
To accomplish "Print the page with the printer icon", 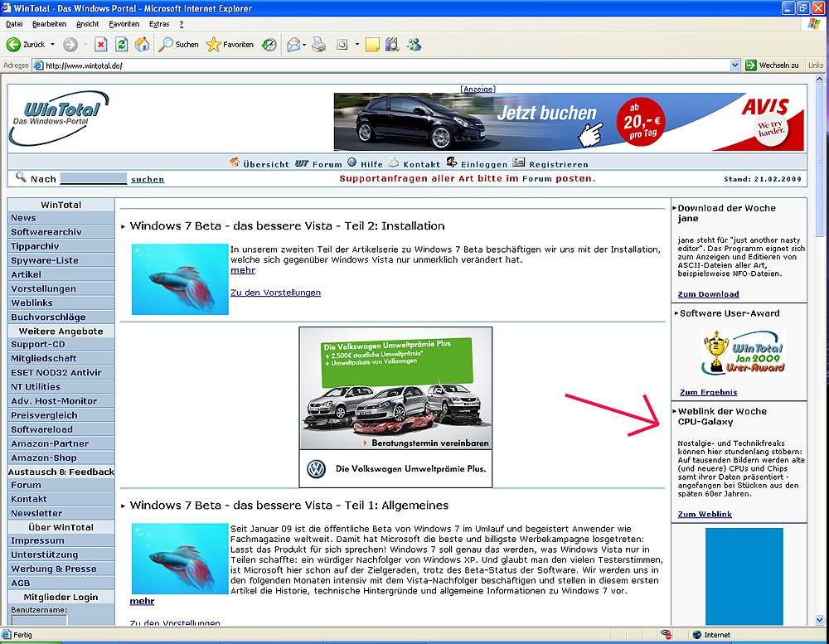I will click(319, 45).
